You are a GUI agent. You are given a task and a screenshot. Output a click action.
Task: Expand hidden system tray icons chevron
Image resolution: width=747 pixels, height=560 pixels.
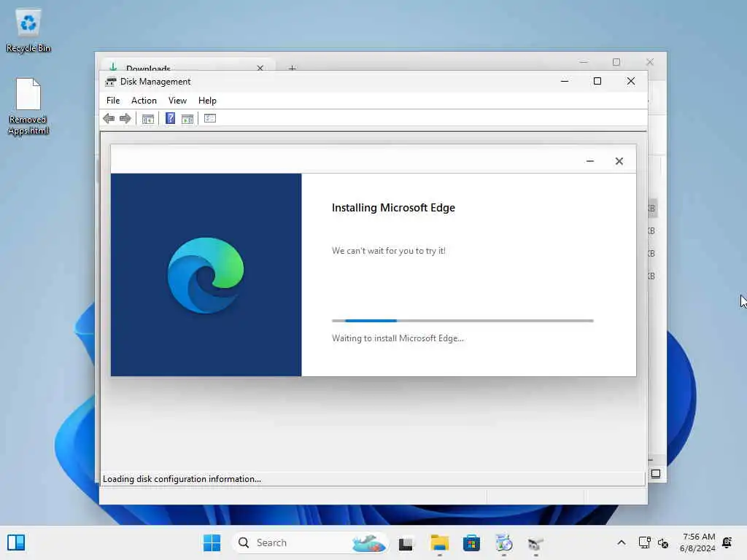pyautogui.click(x=622, y=542)
